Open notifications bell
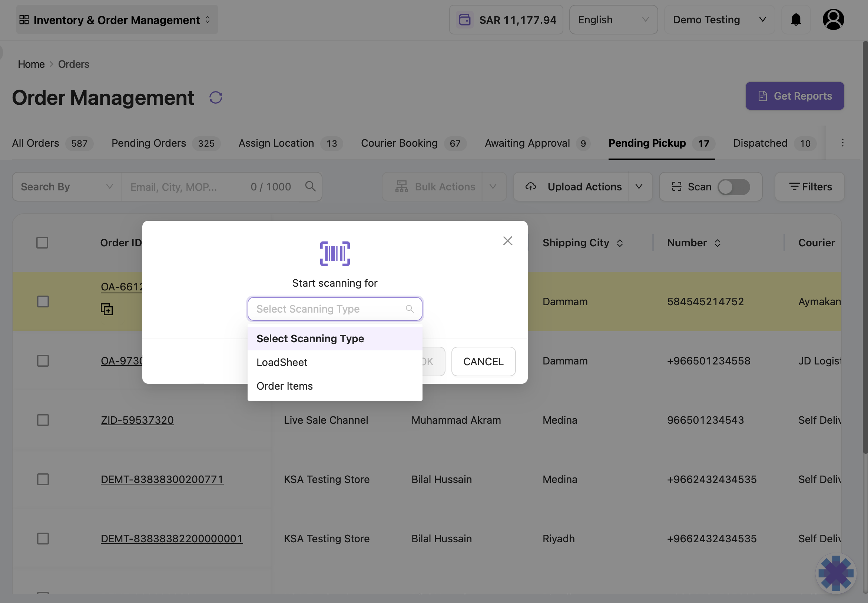This screenshot has height=603, width=868. [x=796, y=20]
